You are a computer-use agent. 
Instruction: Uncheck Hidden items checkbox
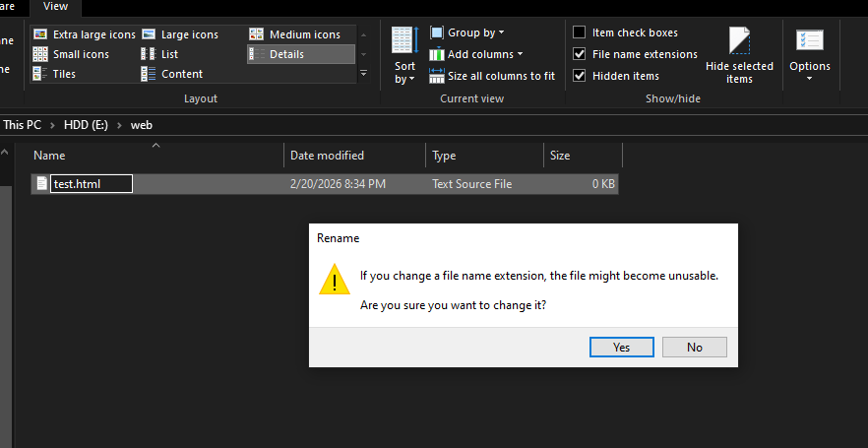(x=579, y=76)
